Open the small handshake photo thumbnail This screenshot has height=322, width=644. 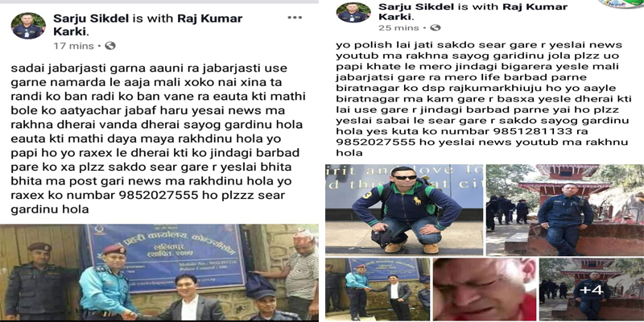point(378,289)
